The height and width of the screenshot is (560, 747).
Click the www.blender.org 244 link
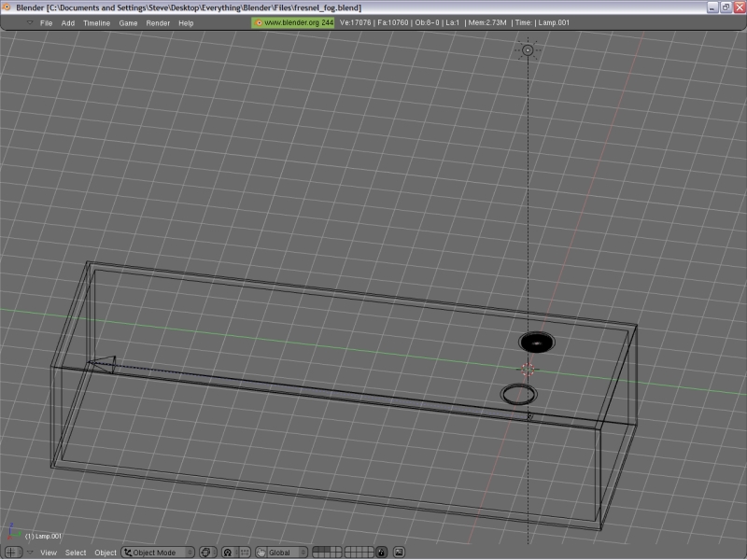(x=293, y=22)
